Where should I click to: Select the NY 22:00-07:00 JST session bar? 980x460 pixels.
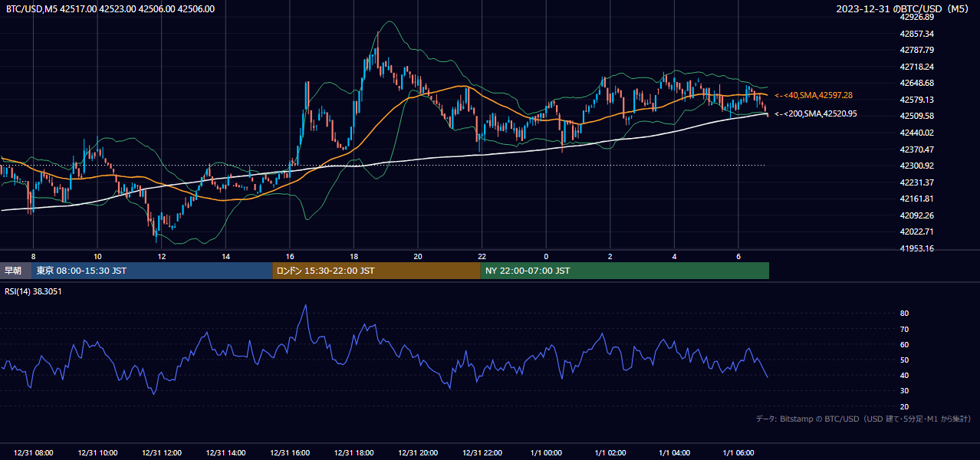tap(625, 271)
